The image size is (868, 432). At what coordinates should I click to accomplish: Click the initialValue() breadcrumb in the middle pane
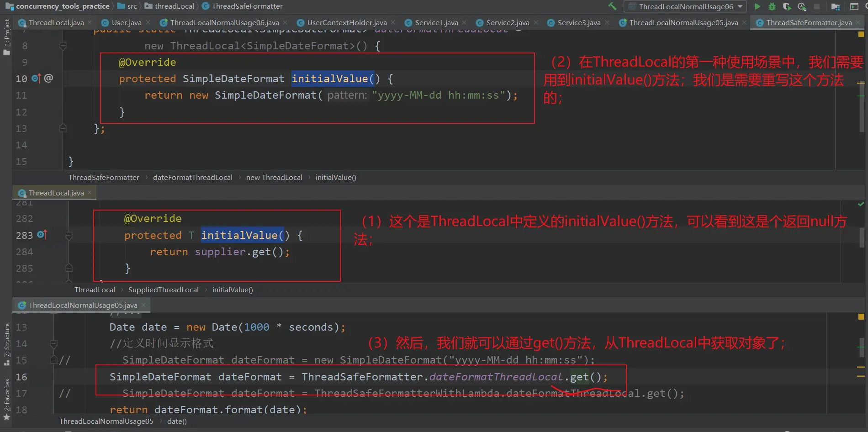click(233, 290)
